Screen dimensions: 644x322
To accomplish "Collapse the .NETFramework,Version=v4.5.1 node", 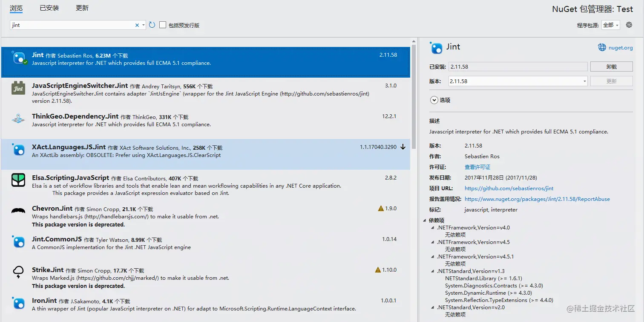I will tap(433, 257).
